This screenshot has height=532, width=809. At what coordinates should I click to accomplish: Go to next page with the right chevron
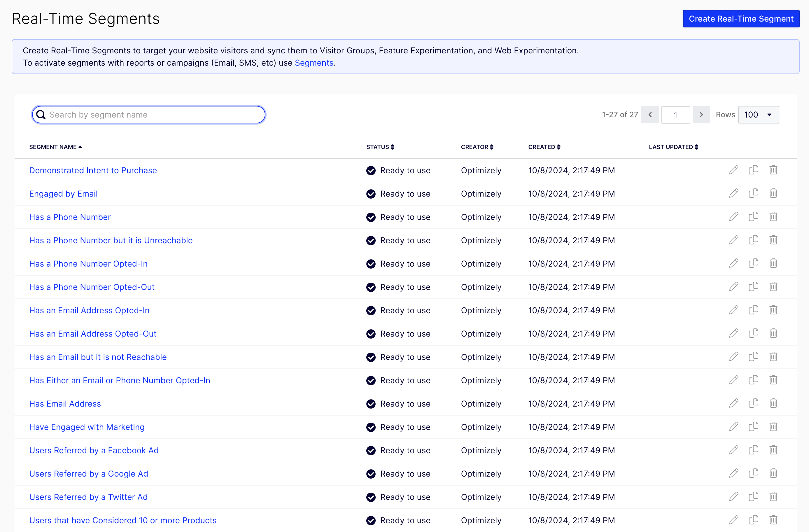(701, 115)
